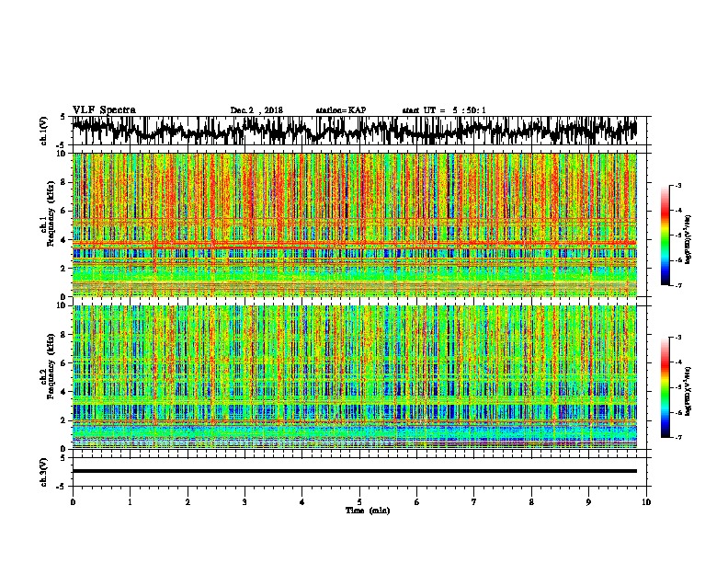Click the flat black ch.3 voltage trace
This screenshot has width=728, height=563.
coord(355,471)
